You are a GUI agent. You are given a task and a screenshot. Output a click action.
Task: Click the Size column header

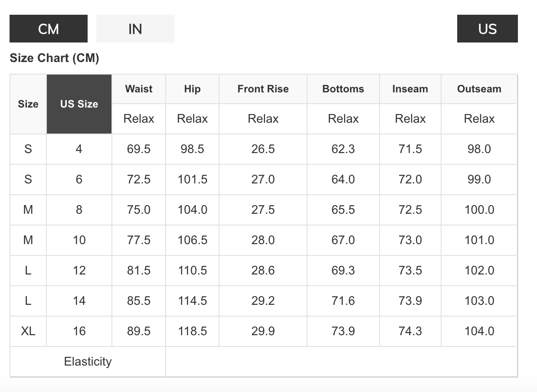[x=28, y=104]
